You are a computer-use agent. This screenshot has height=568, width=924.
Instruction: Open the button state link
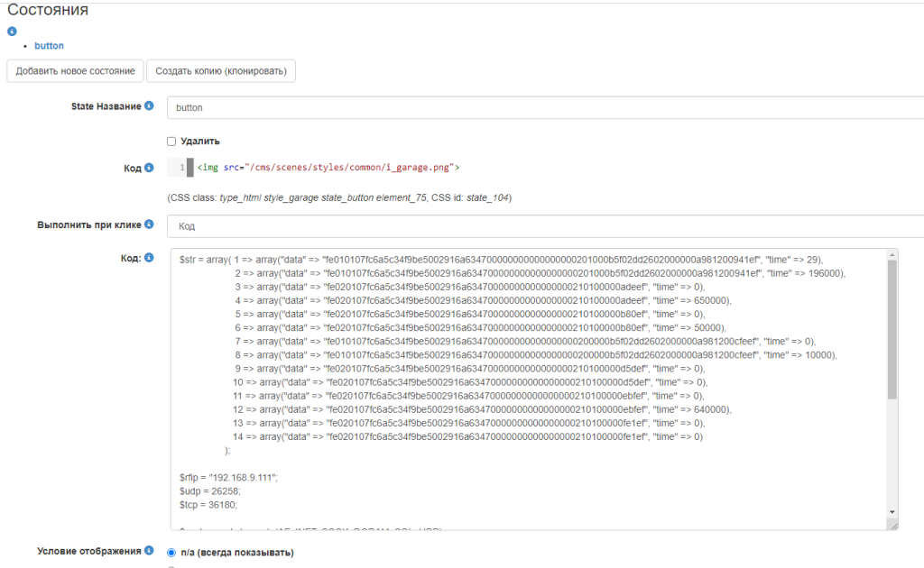(49, 45)
